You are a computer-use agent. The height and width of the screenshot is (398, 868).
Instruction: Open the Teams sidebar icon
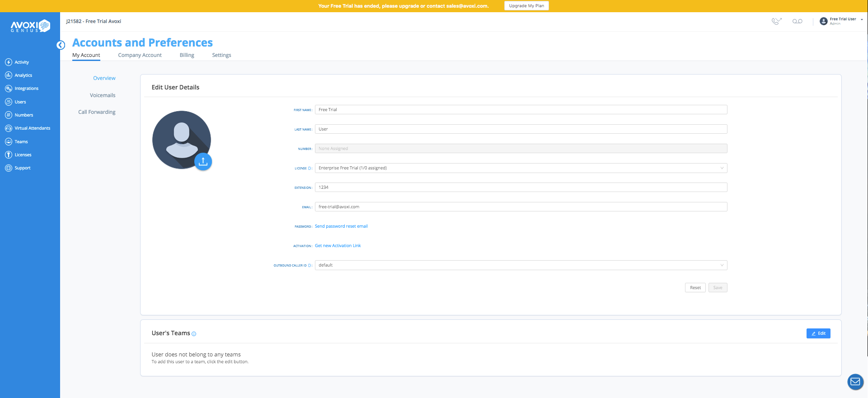[x=9, y=142]
